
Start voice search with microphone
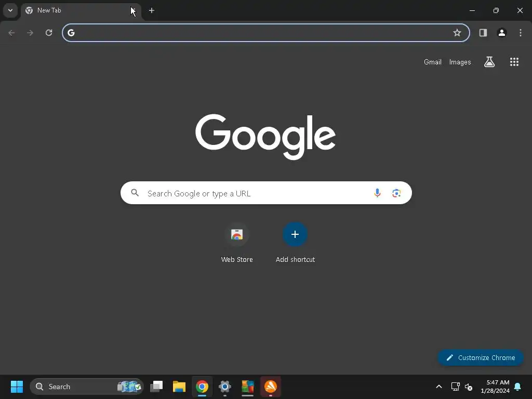pyautogui.click(x=377, y=193)
